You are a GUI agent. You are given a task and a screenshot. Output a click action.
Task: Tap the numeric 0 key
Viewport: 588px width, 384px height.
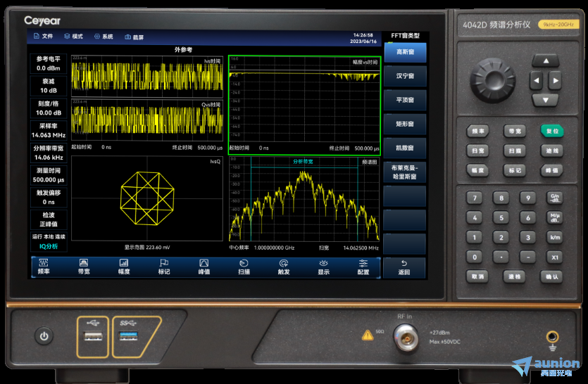click(x=475, y=257)
